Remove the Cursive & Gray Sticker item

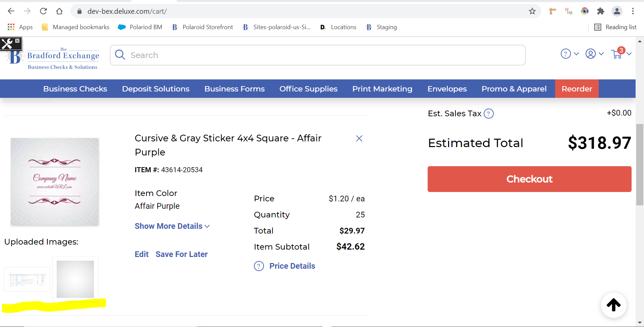coord(359,138)
